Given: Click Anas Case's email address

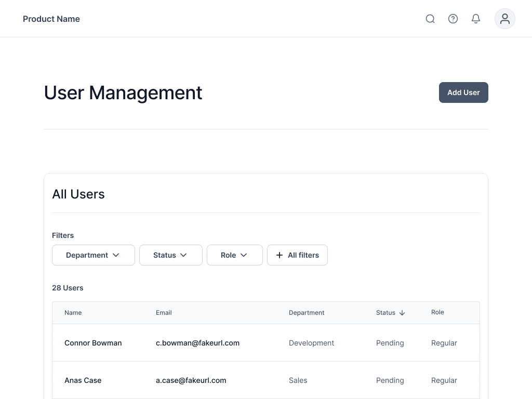Looking at the screenshot, I should (x=191, y=380).
